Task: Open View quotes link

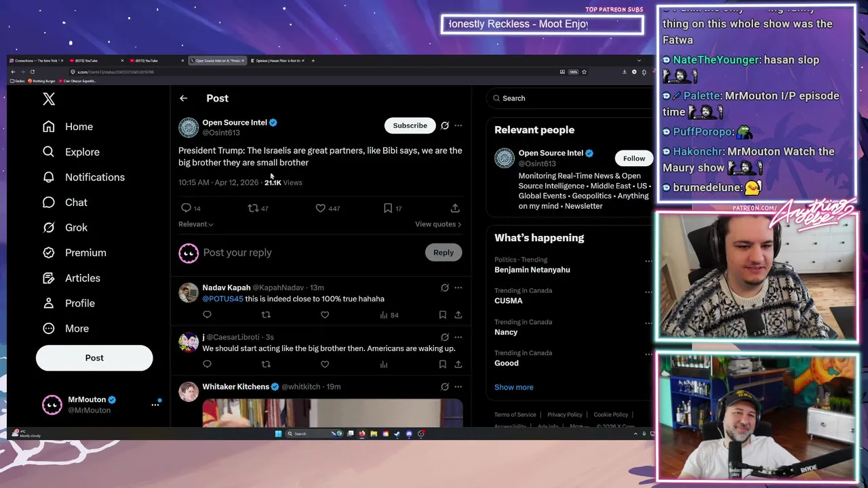Action: pyautogui.click(x=438, y=224)
